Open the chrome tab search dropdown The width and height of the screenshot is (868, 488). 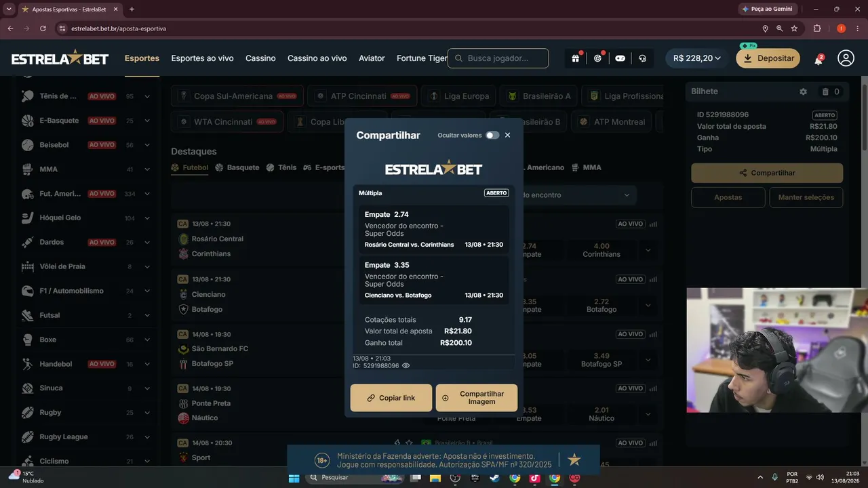pyautogui.click(x=9, y=9)
